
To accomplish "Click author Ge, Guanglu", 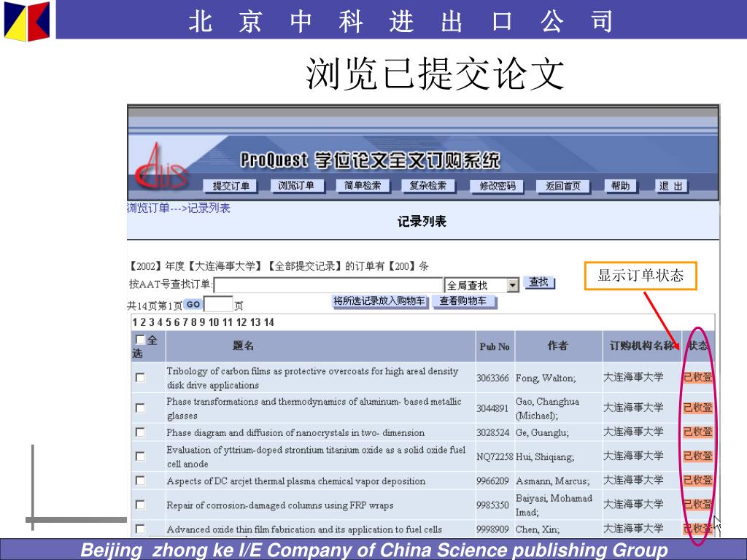I will tap(542, 433).
